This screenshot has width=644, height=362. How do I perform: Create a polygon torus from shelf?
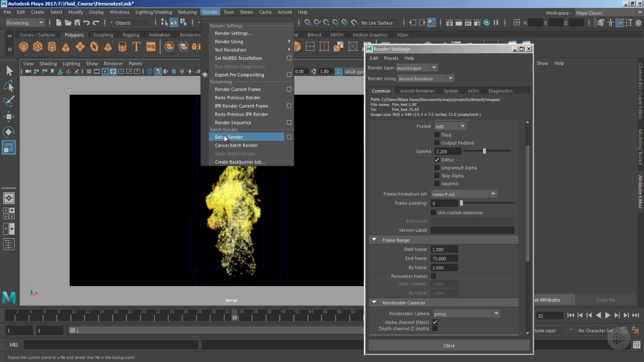pos(94,47)
